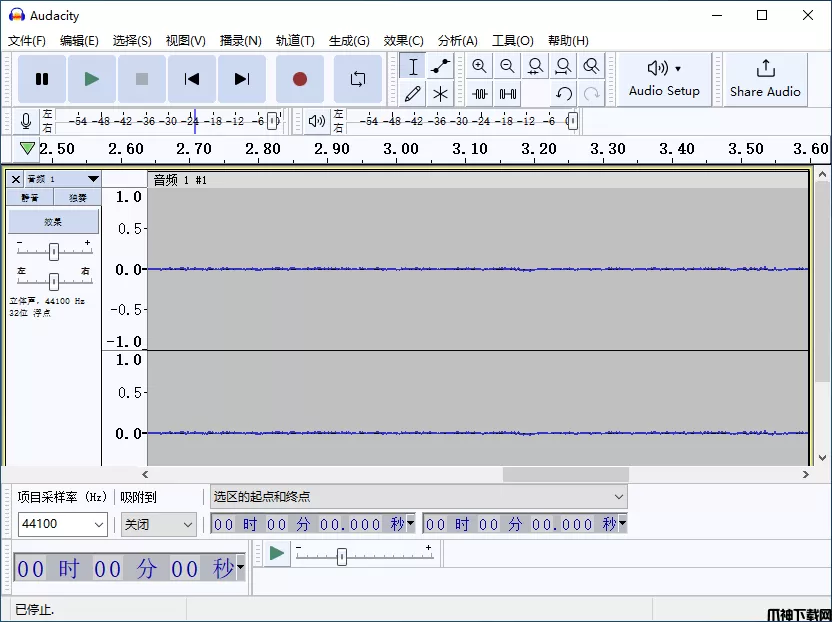Click the Share Audio button
This screenshot has width=832, height=622.
coord(765,79)
